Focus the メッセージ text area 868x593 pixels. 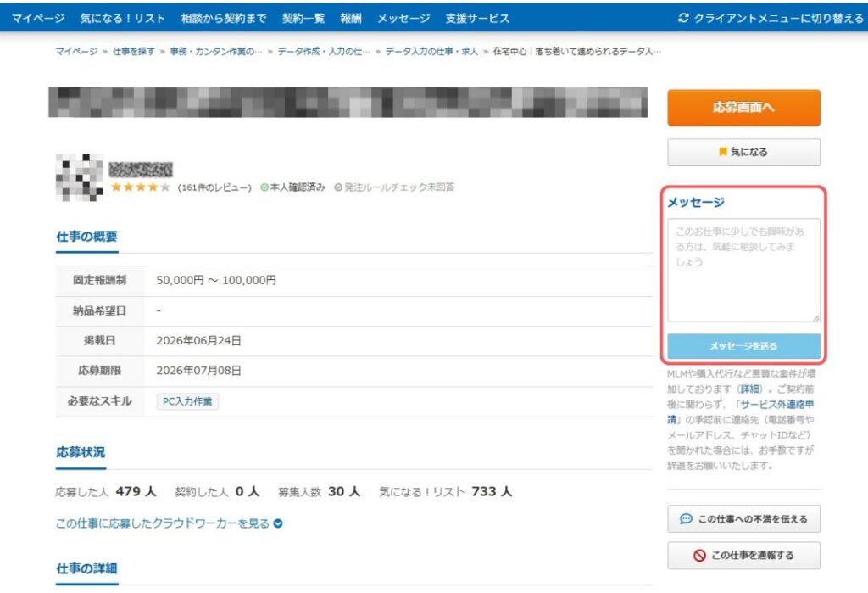click(x=743, y=270)
